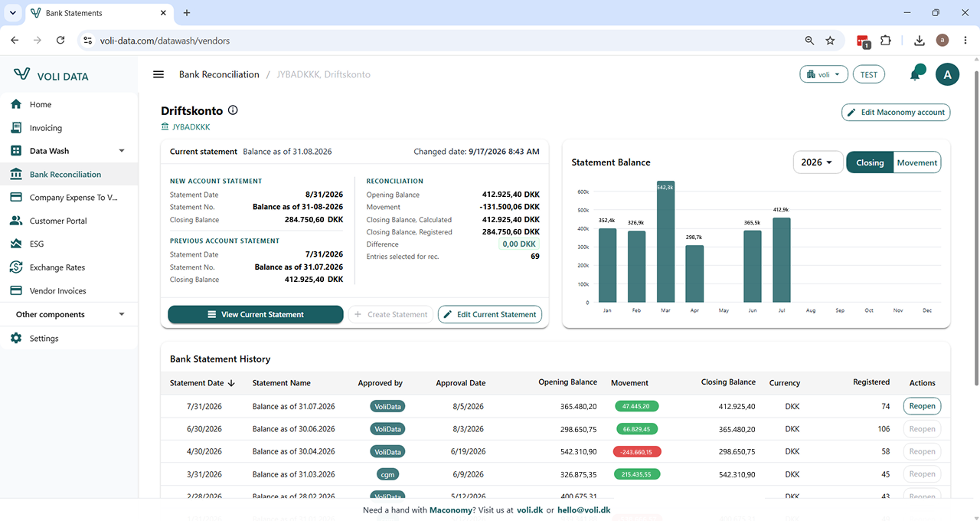Open the 2026 year dropdown

click(x=818, y=162)
